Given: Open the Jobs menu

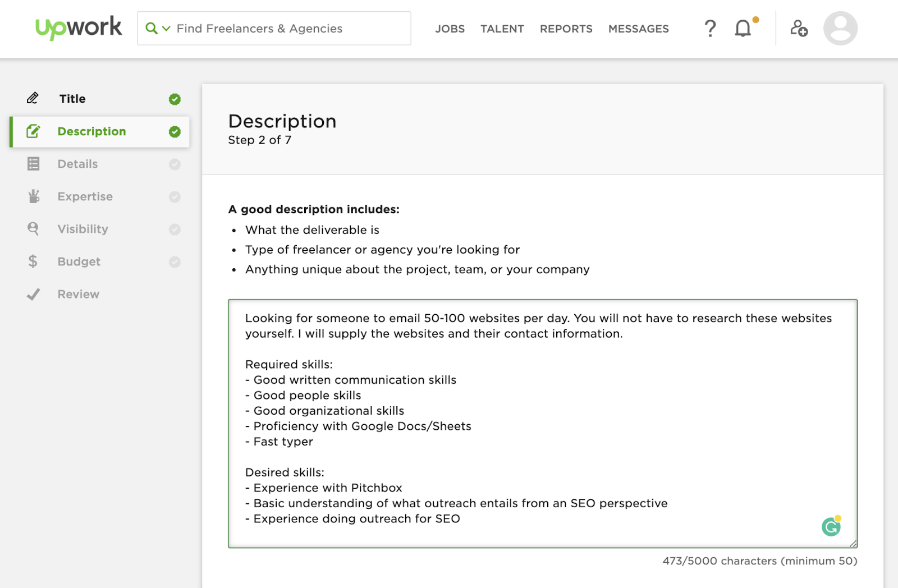Looking at the screenshot, I should [450, 29].
